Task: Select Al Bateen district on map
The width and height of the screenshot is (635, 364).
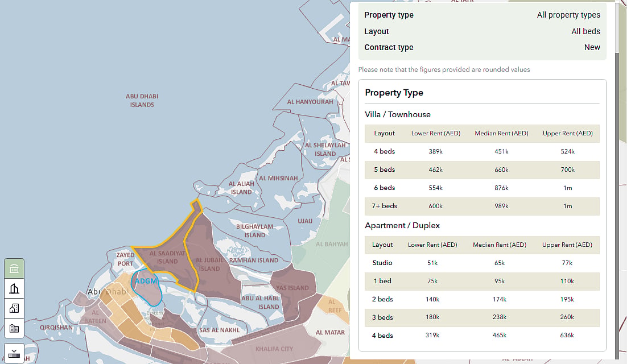Action: point(95,317)
